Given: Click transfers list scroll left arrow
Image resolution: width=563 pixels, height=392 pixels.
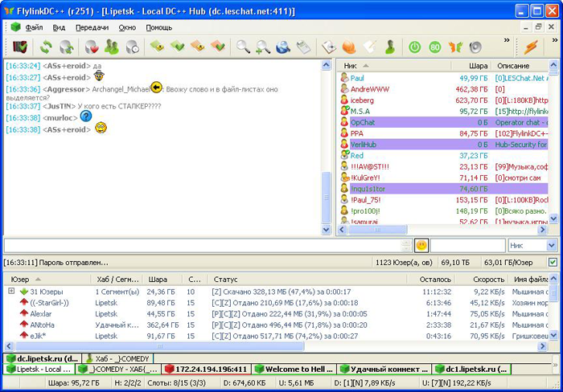Looking at the screenshot, I should click(x=9, y=346).
